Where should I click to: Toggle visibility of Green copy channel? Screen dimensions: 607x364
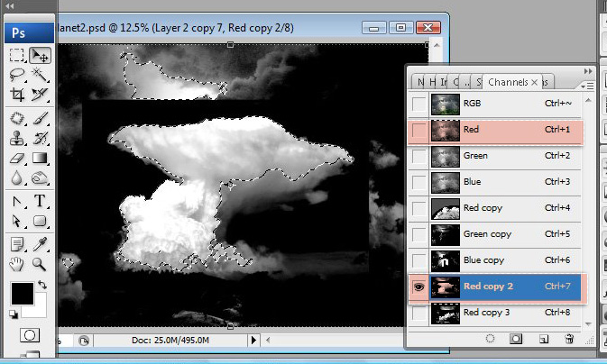point(418,234)
